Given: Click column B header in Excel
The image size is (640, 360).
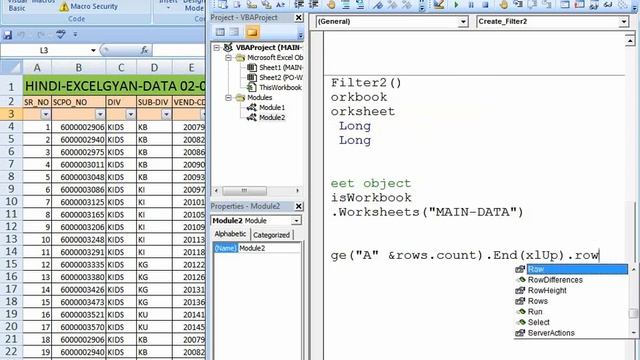Looking at the screenshot, I should click(x=78, y=67).
